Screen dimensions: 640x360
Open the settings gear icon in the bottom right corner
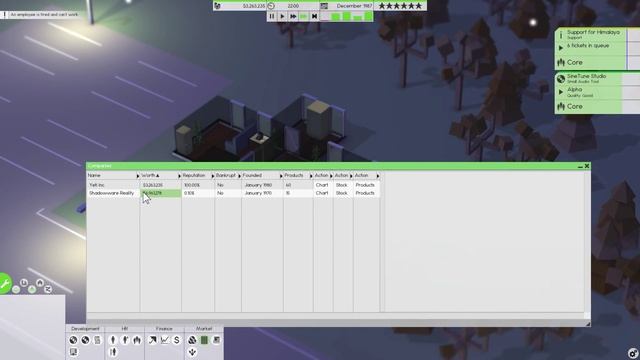pyautogui.click(x=633, y=353)
